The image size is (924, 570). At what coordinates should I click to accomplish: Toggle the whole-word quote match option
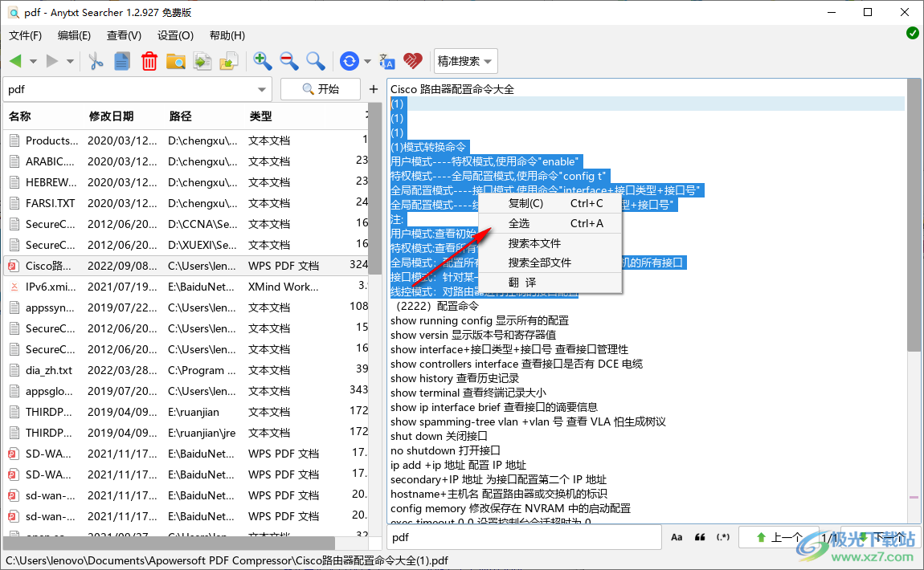tap(700, 535)
